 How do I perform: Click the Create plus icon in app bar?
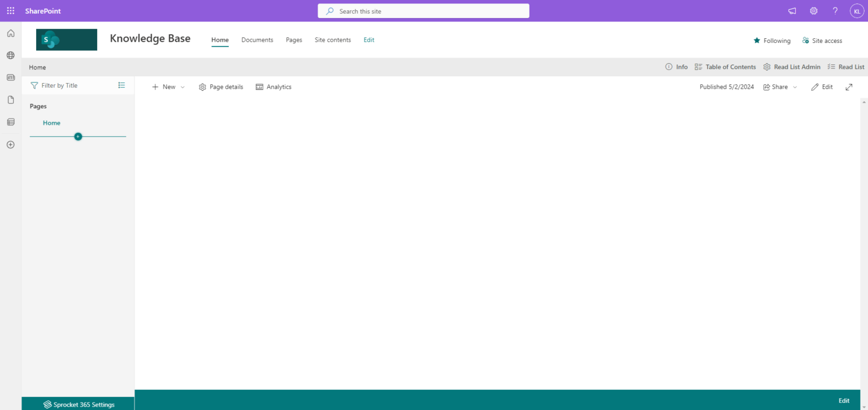[10, 145]
